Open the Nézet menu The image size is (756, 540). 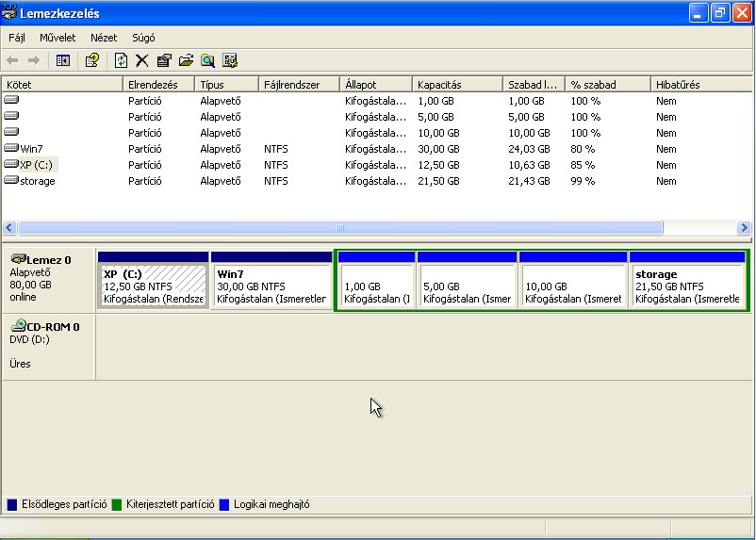(x=104, y=38)
